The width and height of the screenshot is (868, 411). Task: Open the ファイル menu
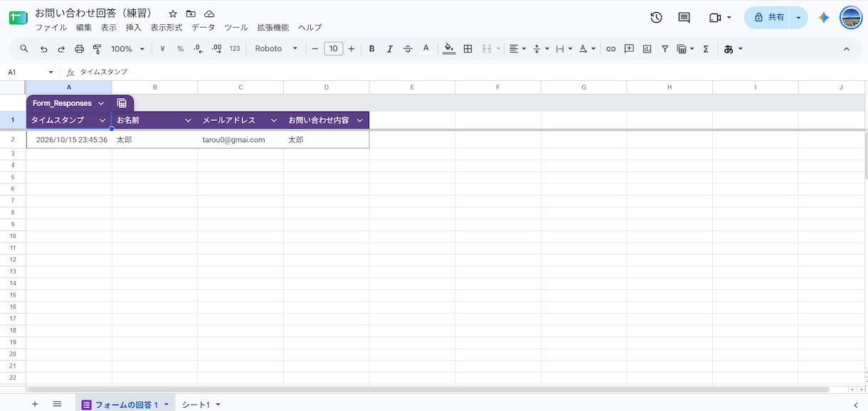tap(51, 28)
